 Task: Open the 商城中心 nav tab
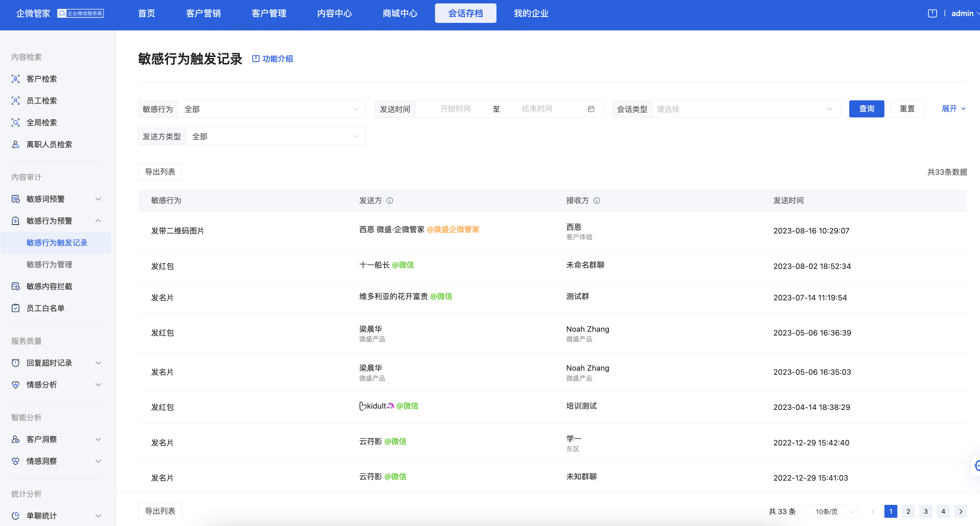point(400,13)
